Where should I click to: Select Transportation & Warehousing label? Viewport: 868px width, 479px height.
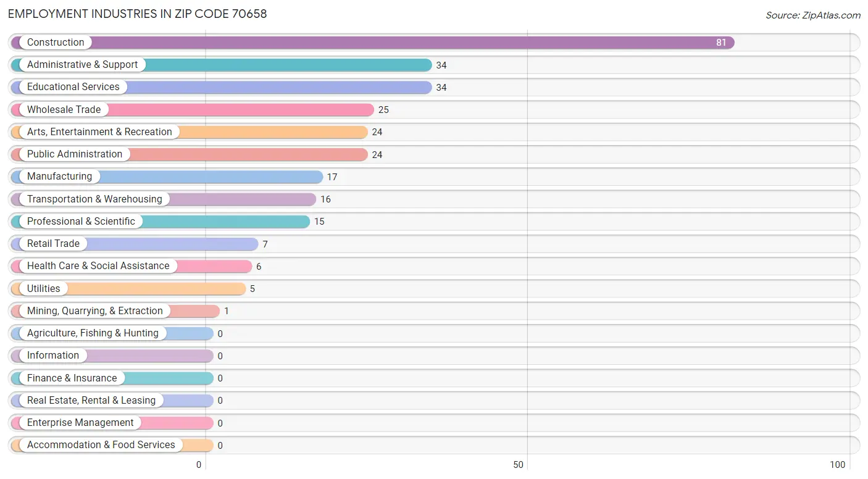pos(94,199)
